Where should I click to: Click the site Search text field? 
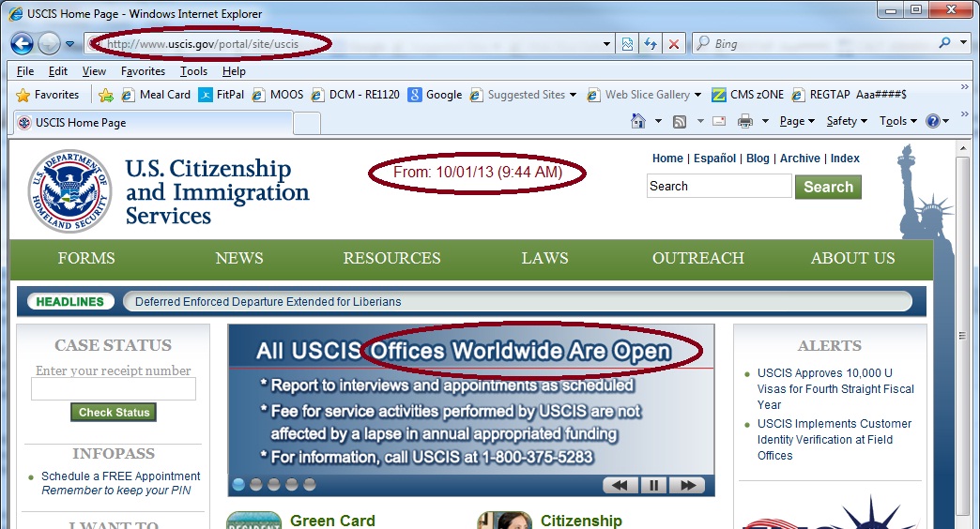[719, 186]
